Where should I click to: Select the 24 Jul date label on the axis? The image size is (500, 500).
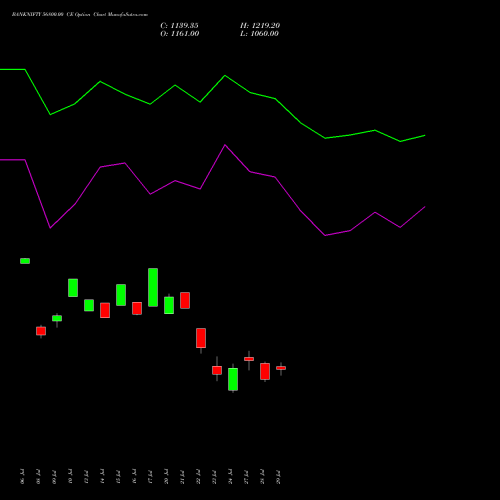(x=230, y=476)
